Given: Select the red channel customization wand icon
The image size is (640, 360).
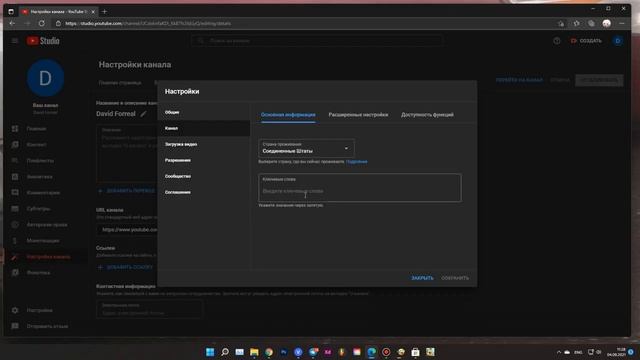Looking at the screenshot, I should [15, 257].
